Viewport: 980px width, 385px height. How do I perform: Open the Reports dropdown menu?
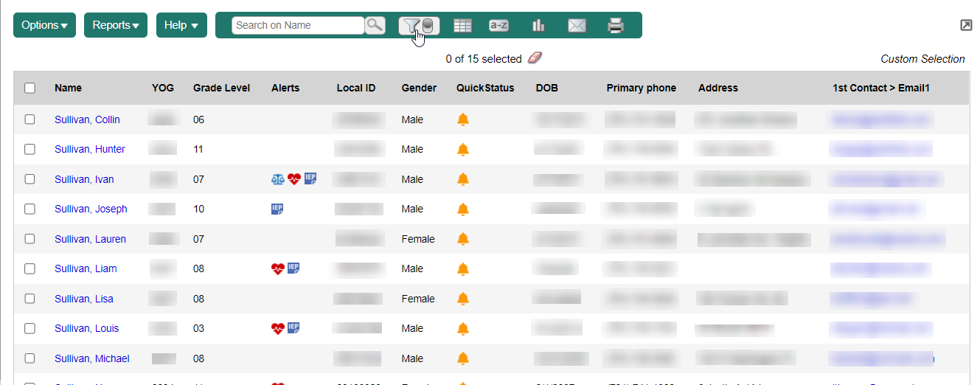(x=116, y=25)
